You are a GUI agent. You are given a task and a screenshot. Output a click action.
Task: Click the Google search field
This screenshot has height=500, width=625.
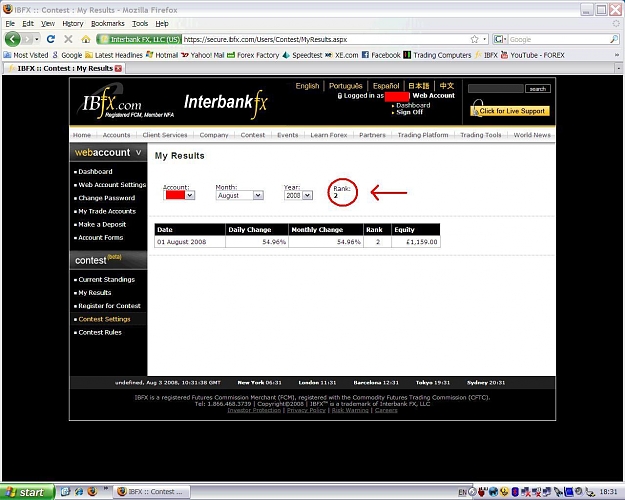pos(558,39)
